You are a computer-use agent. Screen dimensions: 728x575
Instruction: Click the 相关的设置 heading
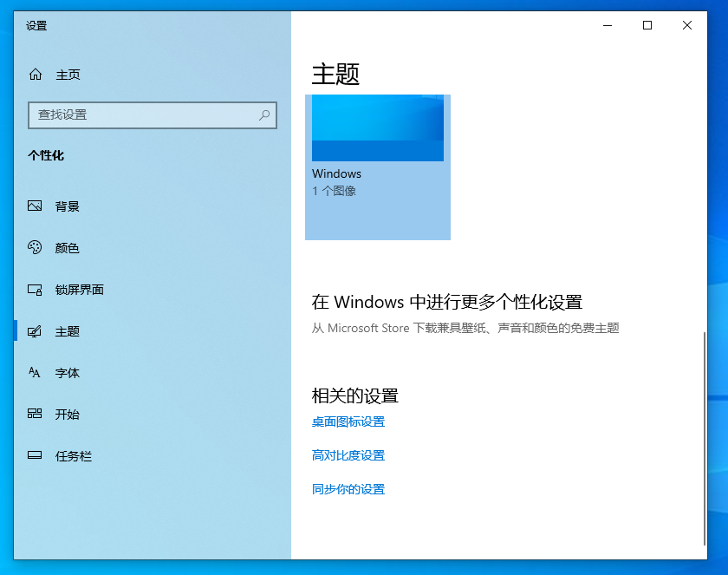(x=355, y=395)
